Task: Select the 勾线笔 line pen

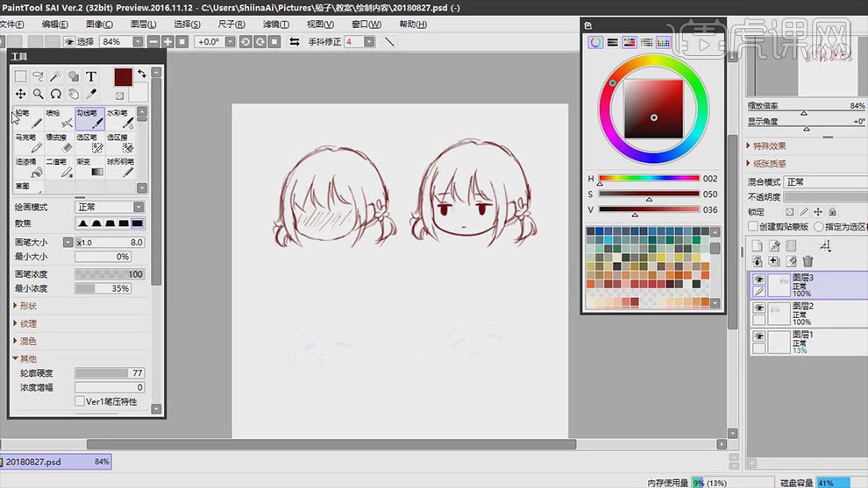Action: click(x=89, y=118)
